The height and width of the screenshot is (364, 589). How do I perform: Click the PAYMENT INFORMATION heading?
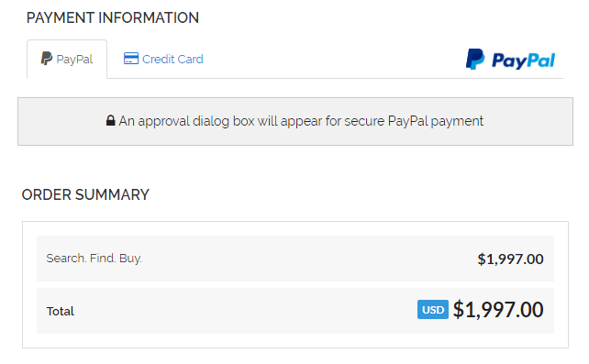click(x=112, y=17)
